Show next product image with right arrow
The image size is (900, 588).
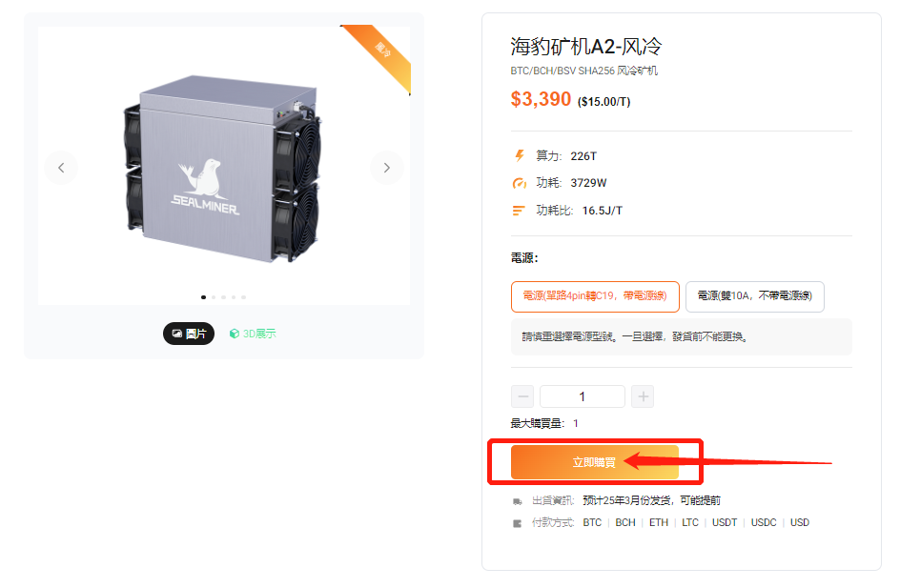(x=387, y=168)
